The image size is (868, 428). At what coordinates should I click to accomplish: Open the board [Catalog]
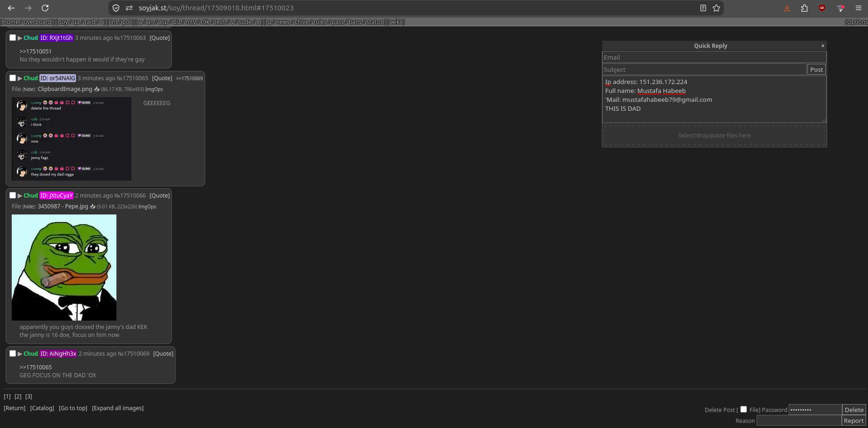tap(42, 408)
